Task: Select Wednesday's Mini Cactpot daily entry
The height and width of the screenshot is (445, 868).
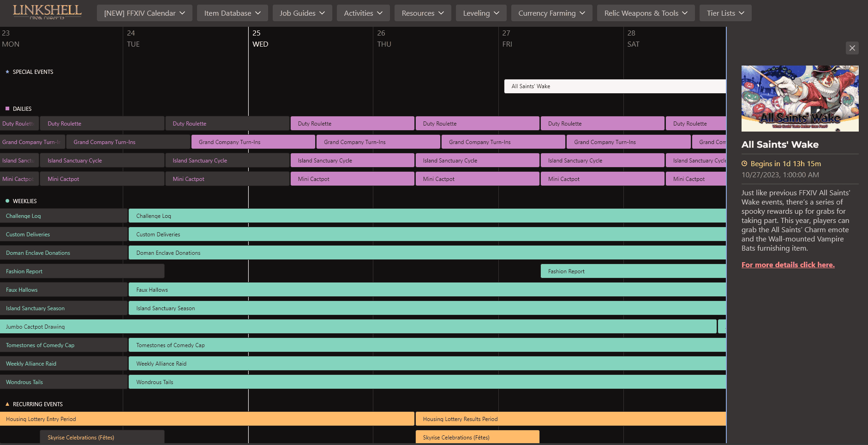Action: pyautogui.click(x=352, y=179)
